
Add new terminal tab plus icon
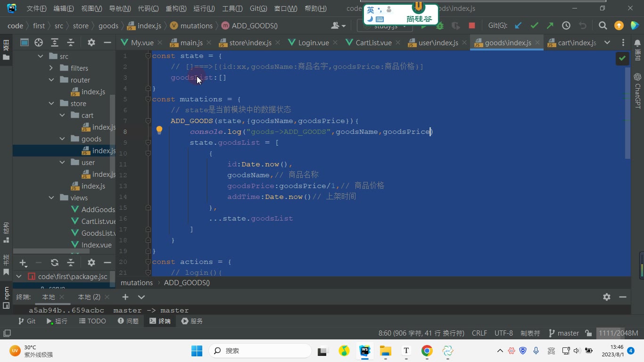[125, 297]
